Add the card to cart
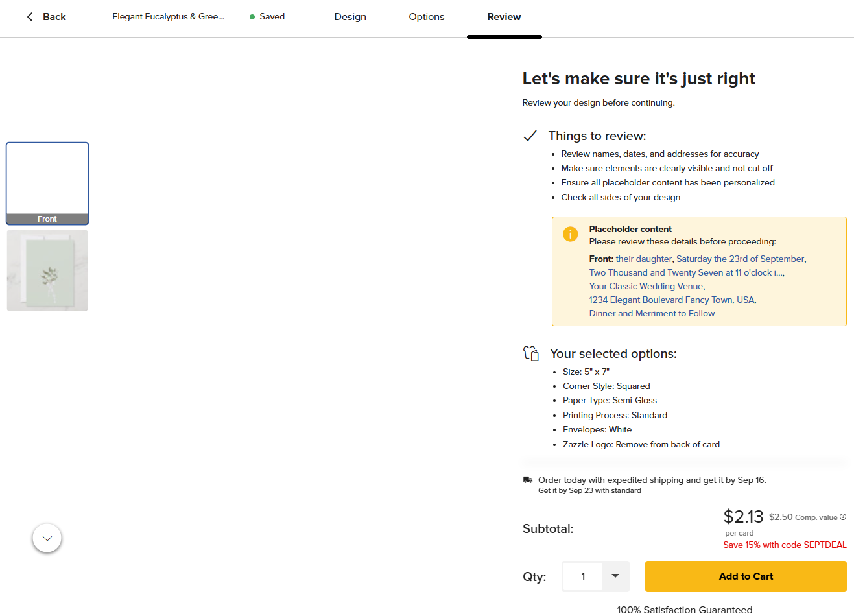Image resolution: width=854 pixels, height=616 pixels. pos(746,576)
